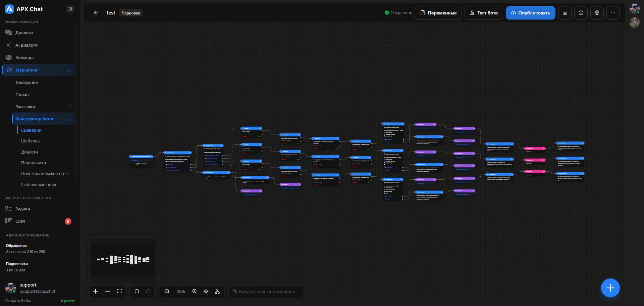644x306 pixels.
Task: Select Диалоги in the Коммуникации section
Action: (x=24, y=33)
